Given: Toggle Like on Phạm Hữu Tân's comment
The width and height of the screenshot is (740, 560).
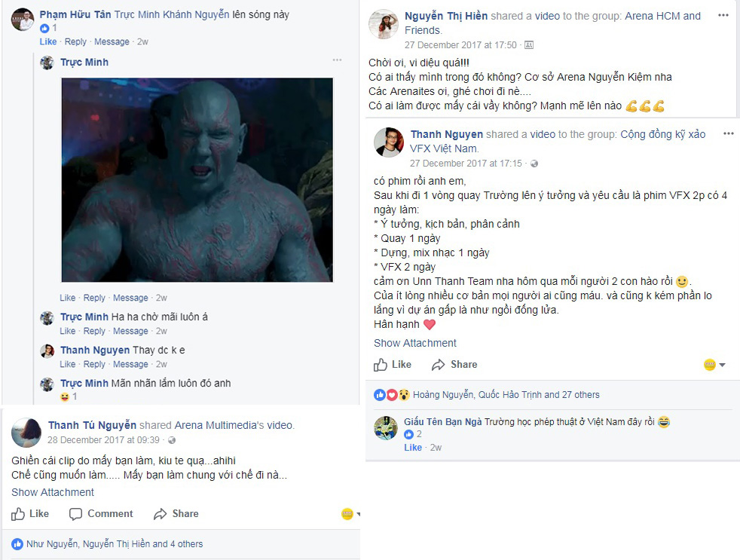Looking at the screenshot, I should (48, 41).
